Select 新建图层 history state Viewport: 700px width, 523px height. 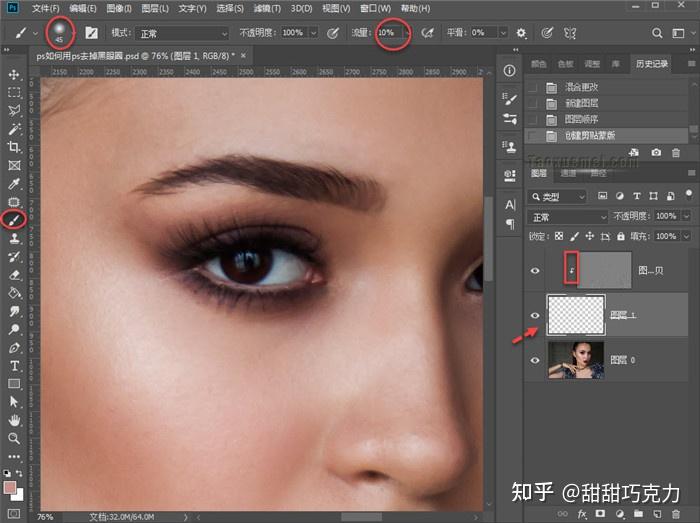tap(606, 103)
